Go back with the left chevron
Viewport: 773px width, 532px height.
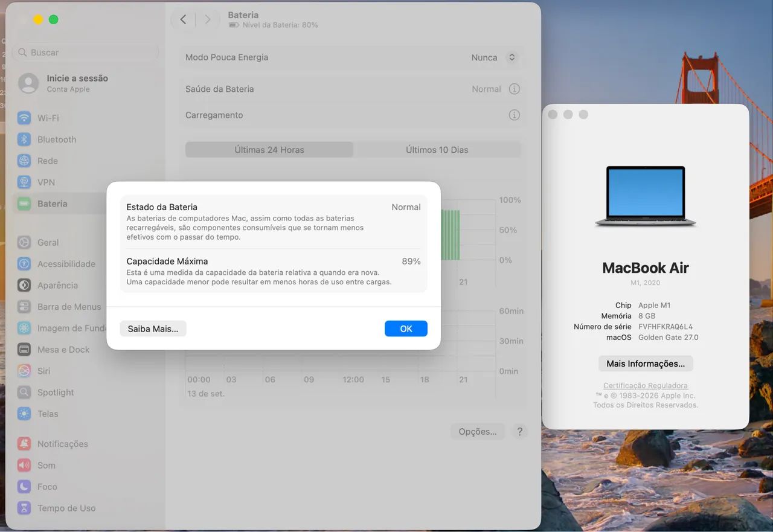pos(183,19)
